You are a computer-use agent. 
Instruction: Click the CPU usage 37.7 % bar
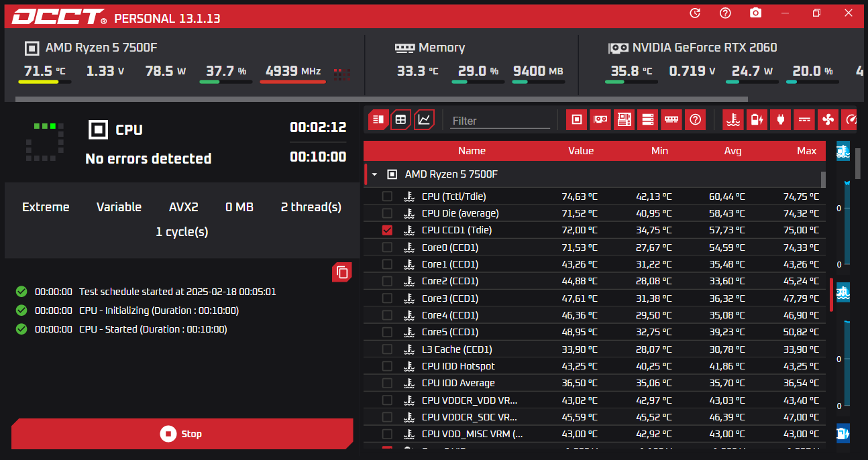[x=225, y=82]
